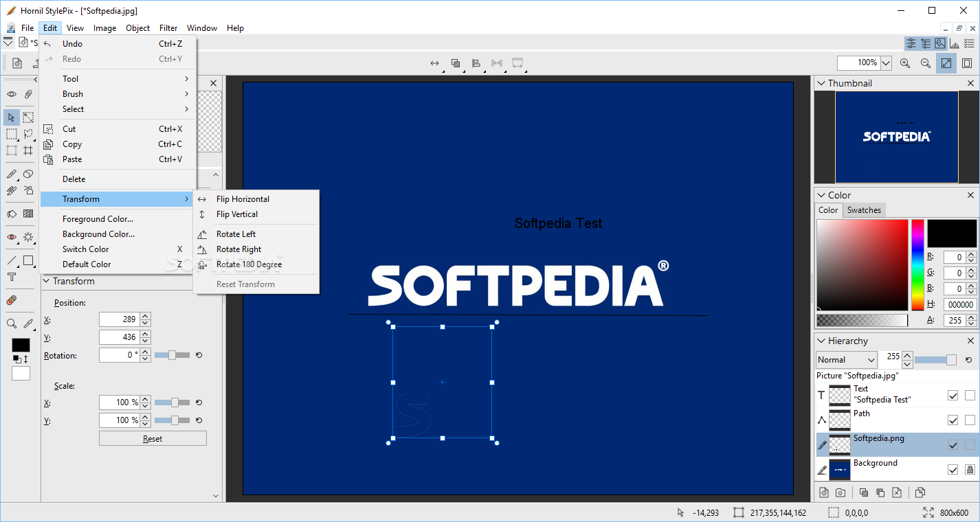
Task: Click the zoom in magnifier button
Action: [x=905, y=63]
